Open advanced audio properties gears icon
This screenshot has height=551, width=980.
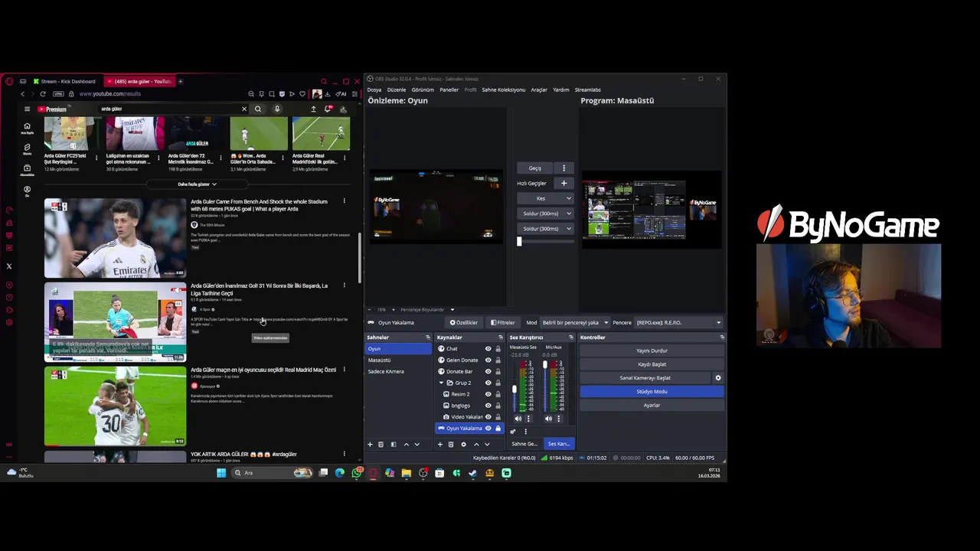point(513,432)
